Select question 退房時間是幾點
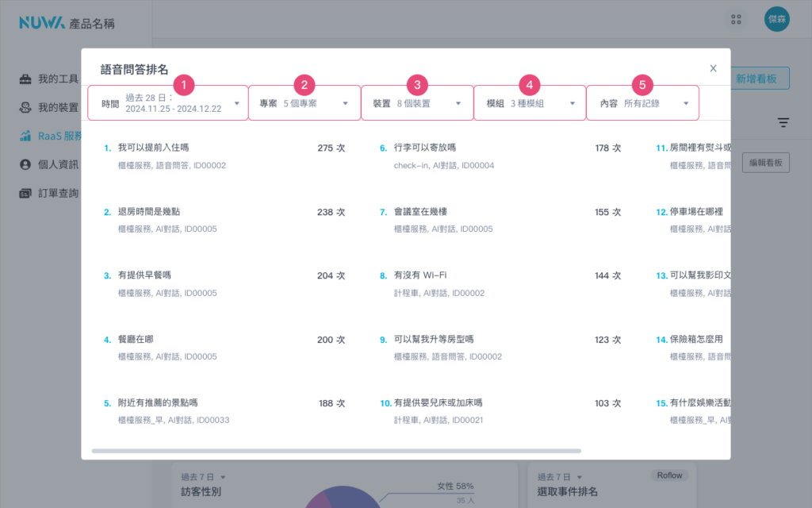The height and width of the screenshot is (508, 812). tap(149, 211)
